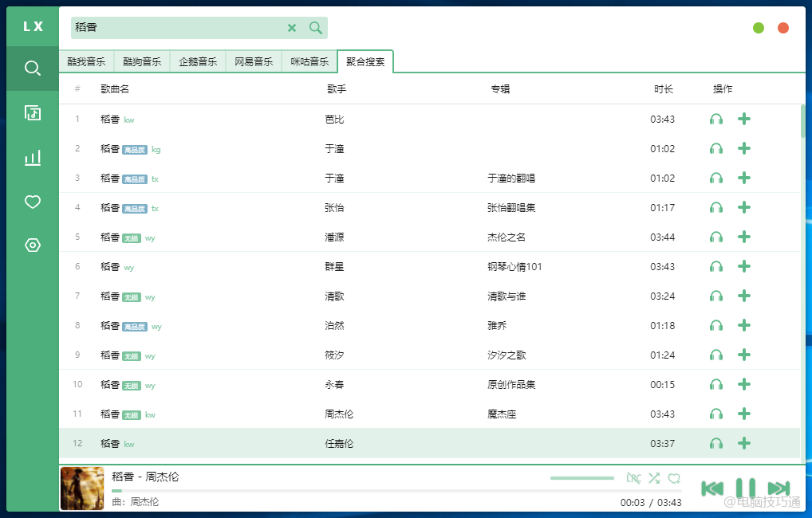Open the leaderboard chart sidebar icon
Viewport: 812px width, 518px height.
[32, 158]
